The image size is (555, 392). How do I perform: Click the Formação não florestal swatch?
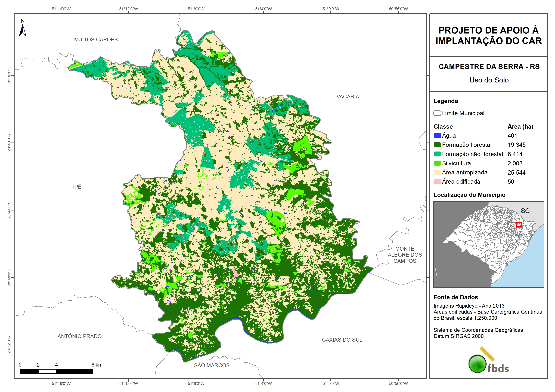[437, 154]
